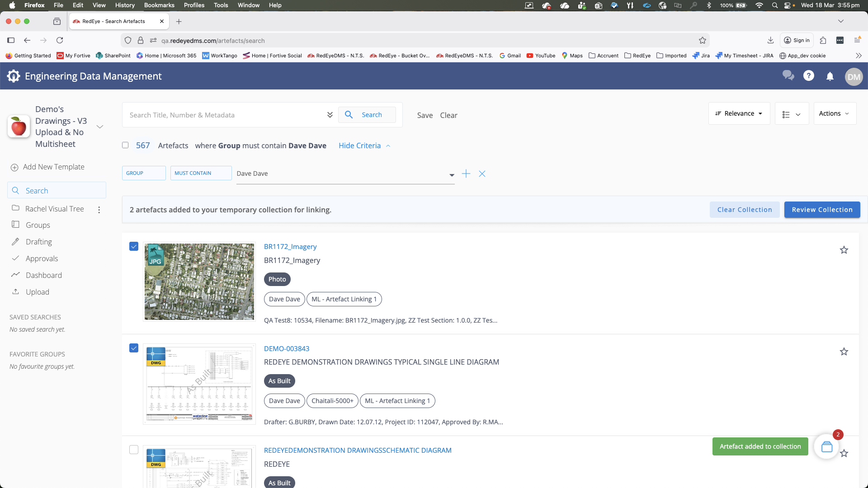The height and width of the screenshot is (488, 868).
Task: Click the help question mark icon
Action: [808, 76]
